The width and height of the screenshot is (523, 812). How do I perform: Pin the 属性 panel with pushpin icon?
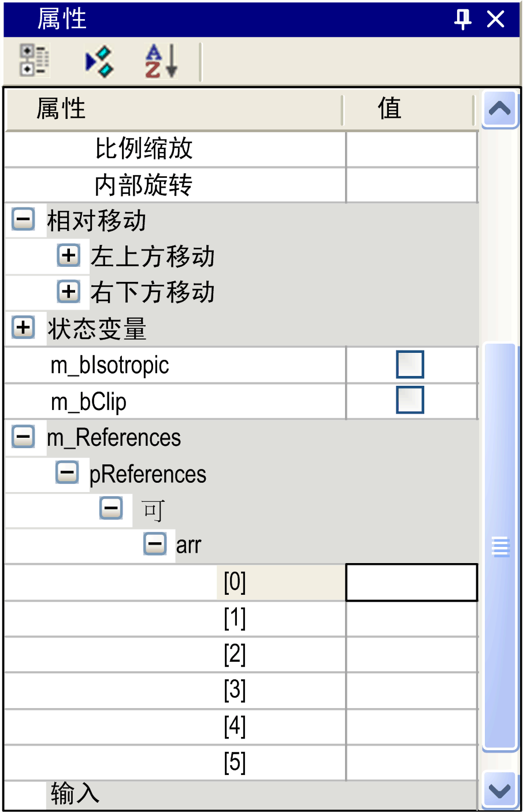tap(462, 19)
